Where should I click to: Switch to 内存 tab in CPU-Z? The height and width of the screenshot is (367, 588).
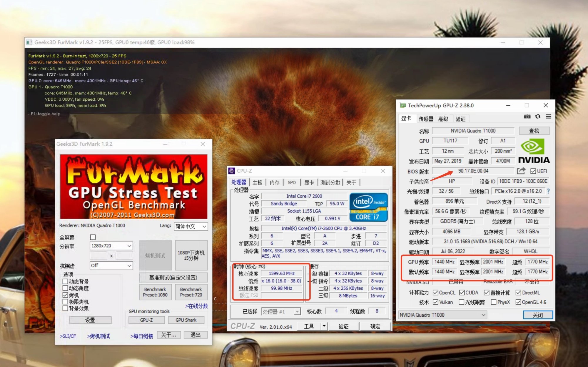tap(275, 182)
